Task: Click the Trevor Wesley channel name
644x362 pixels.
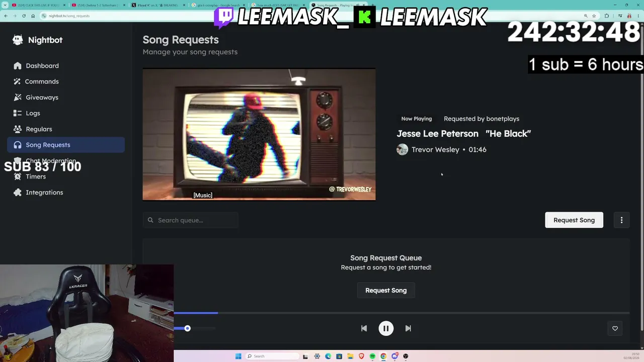Action: click(435, 150)
